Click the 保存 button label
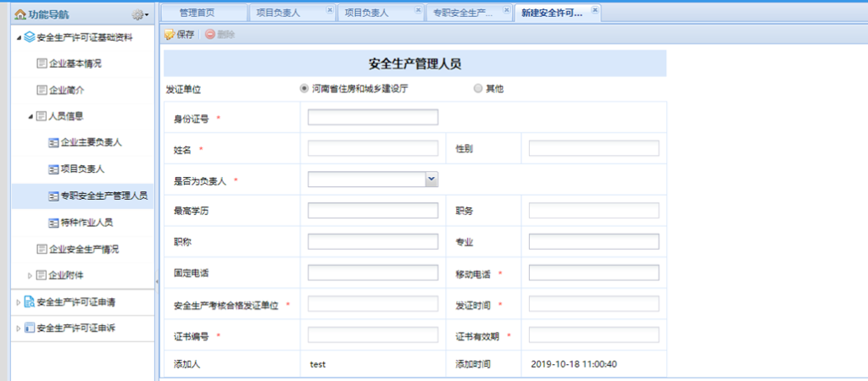 coord(186,34)
